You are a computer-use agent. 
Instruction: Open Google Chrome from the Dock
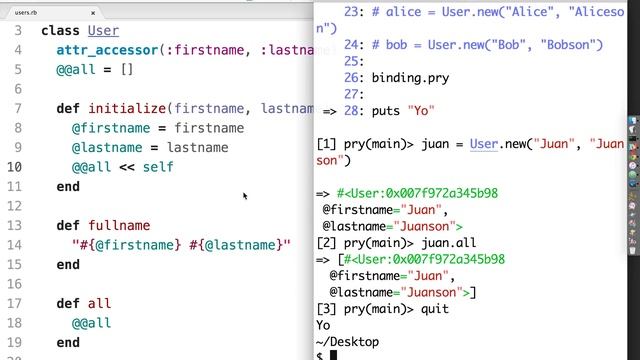click(x=633, y=157)
